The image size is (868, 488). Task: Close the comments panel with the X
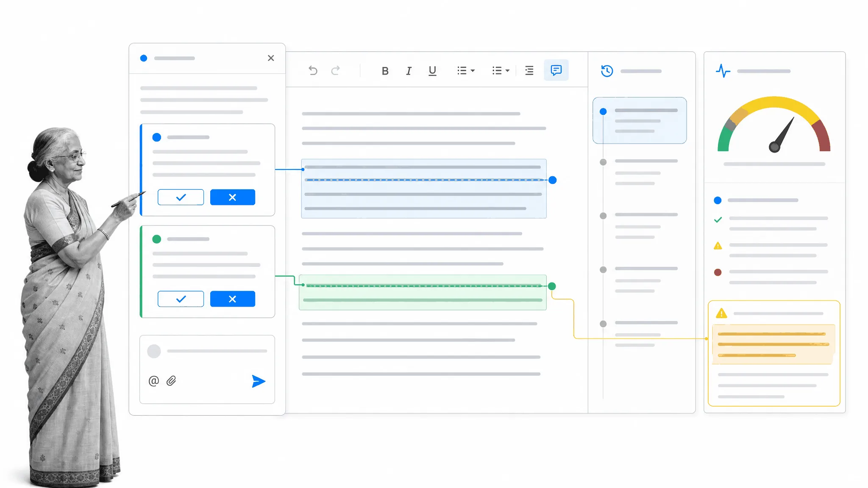click(x=271, y=58)
